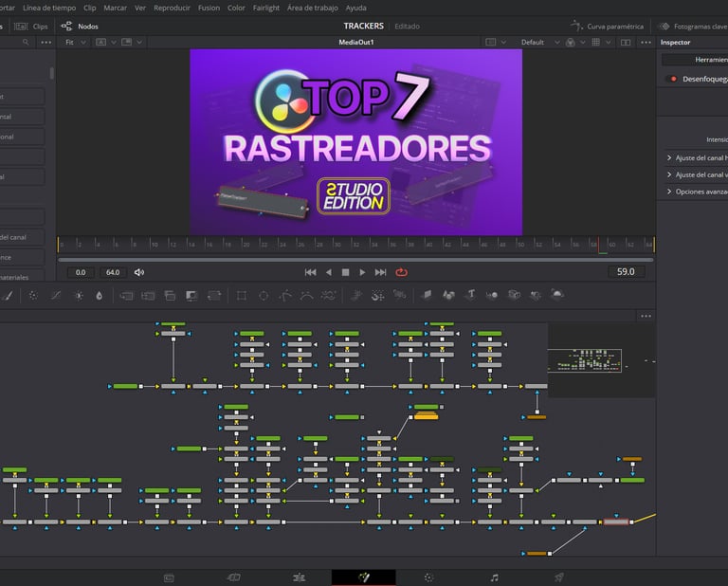Go to first frame button
The height and width of the screenshot is (586, 728).
[x=311, y=272]
